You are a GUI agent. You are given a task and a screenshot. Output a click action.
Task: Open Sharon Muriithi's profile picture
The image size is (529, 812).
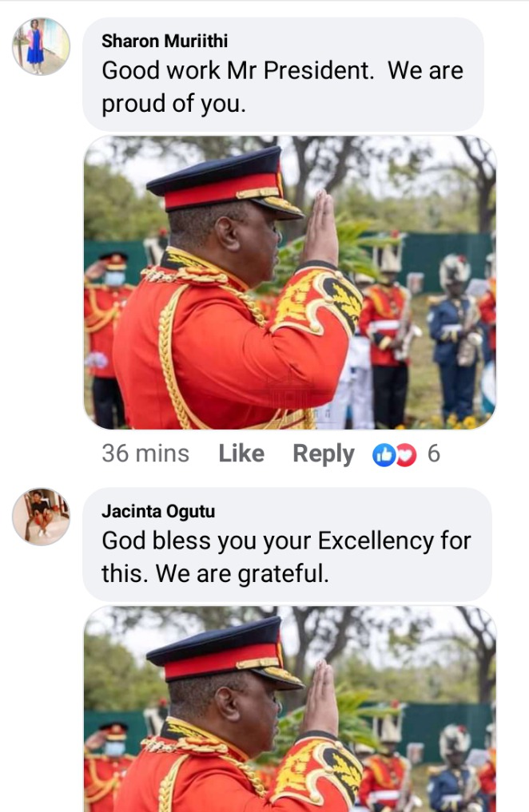coord(41,46)
